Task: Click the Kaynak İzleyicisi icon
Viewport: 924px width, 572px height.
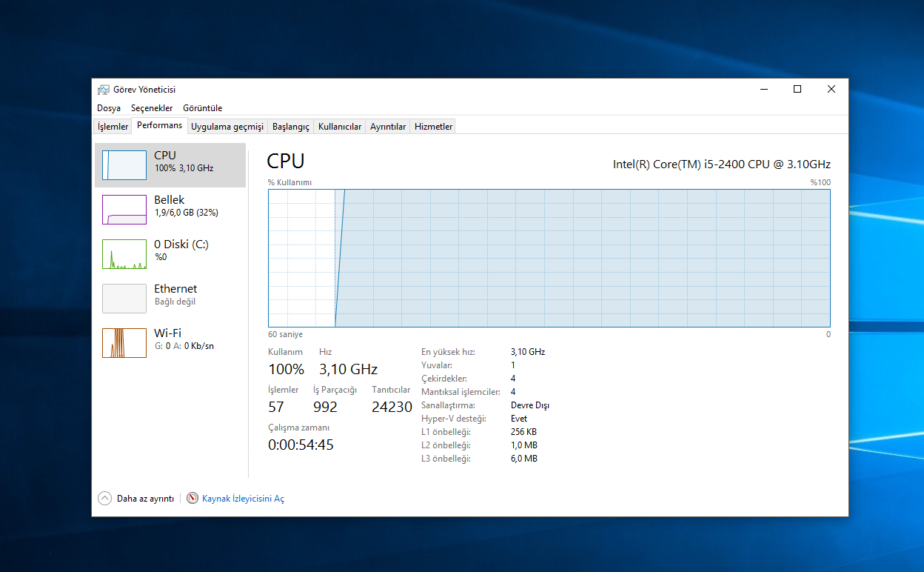Action: tap(192, 499)
